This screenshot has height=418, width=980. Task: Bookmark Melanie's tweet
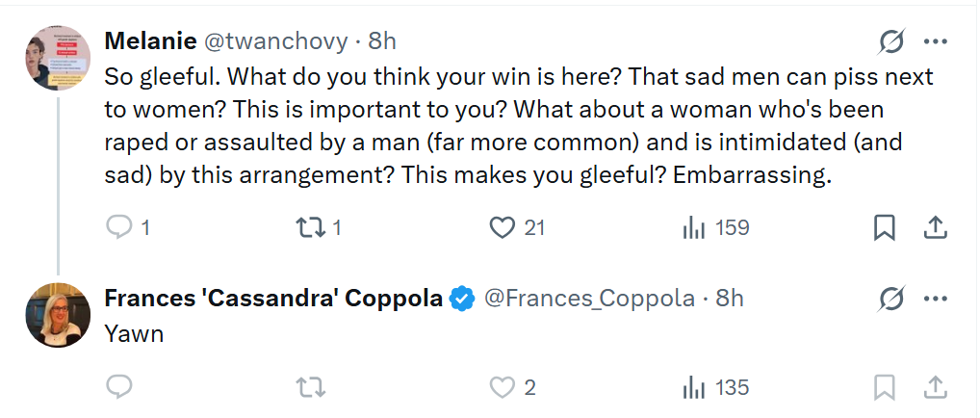(884, 227)
